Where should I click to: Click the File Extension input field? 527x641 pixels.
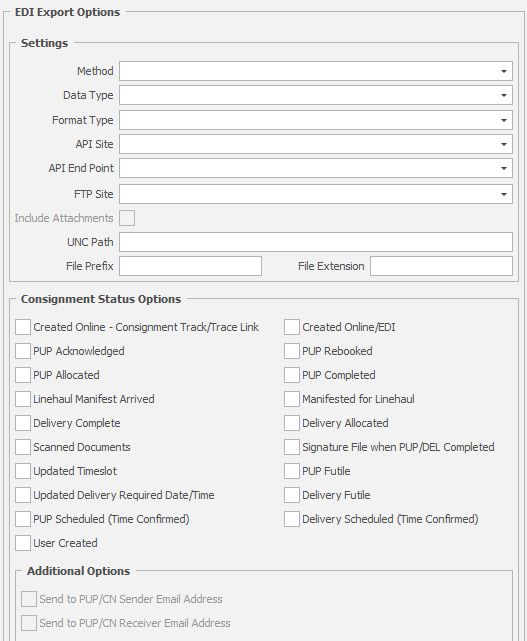click(441, 266)
